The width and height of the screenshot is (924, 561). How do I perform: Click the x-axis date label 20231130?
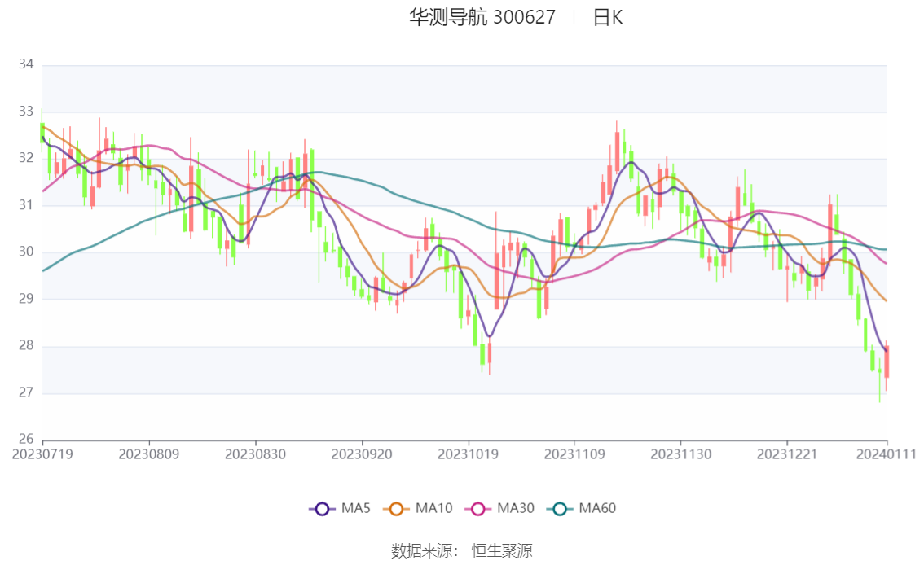(680, 454)
